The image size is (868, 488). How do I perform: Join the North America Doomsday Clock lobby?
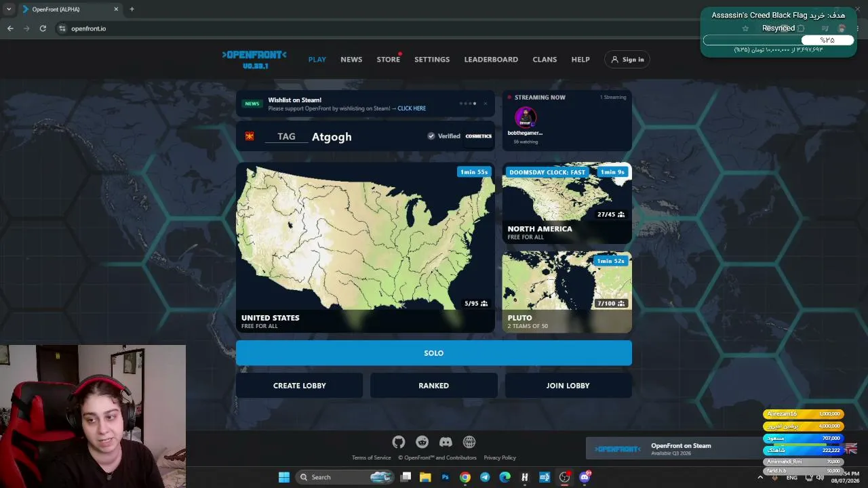click(567, 203)
